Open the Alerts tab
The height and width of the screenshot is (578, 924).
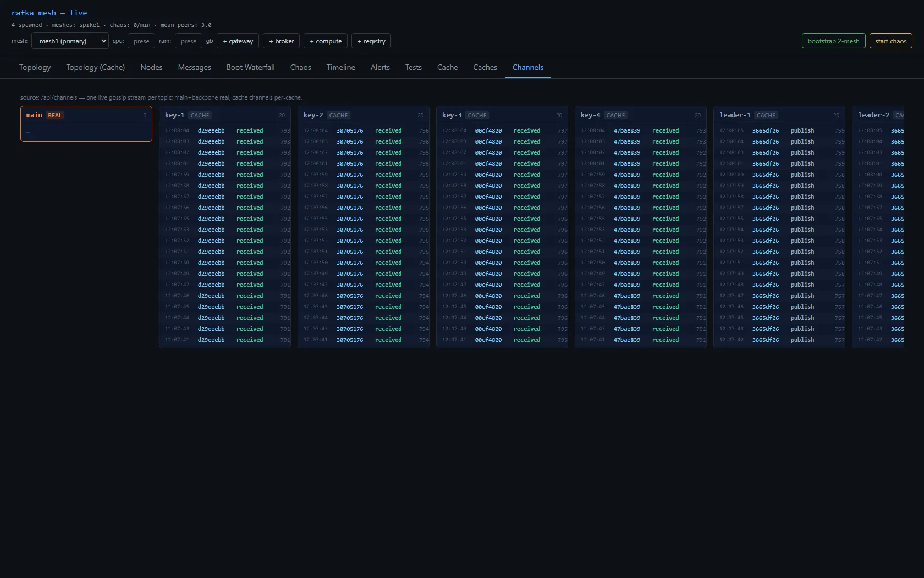380,67
